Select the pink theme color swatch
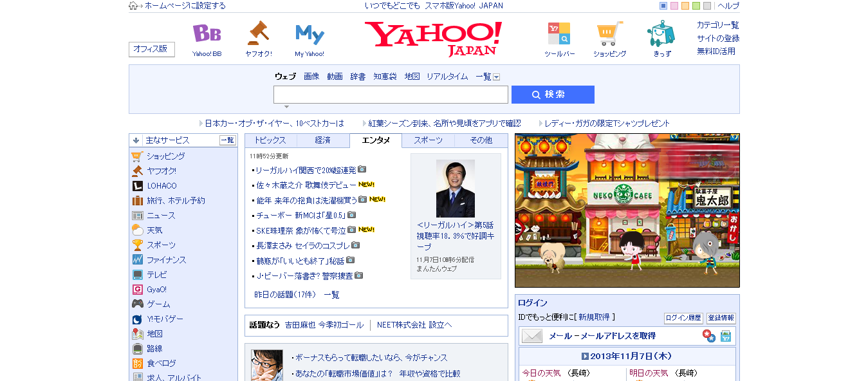Image resolution: width=868 pixels, height=381 pixels. pos(674,6)
